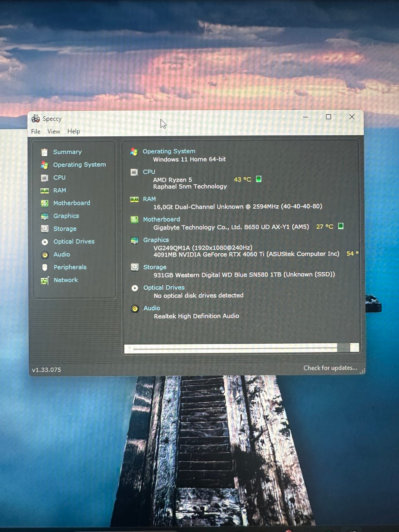The height and width of the screenshot is (532, 399).
Task: Click the 16,0GB Dual-Channel RAM line
Action: coord(238,207)
